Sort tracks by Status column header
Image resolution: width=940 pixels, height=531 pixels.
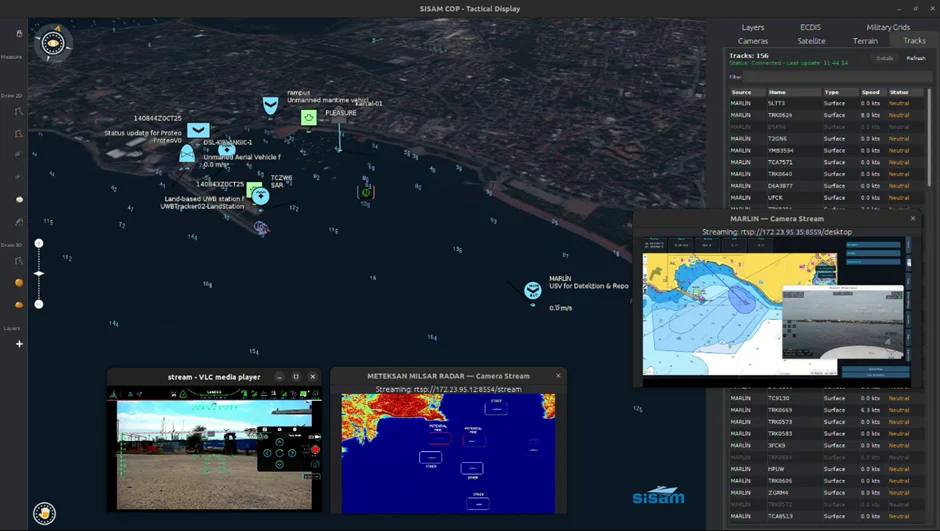pyautogui.click(x=906, y=92)
